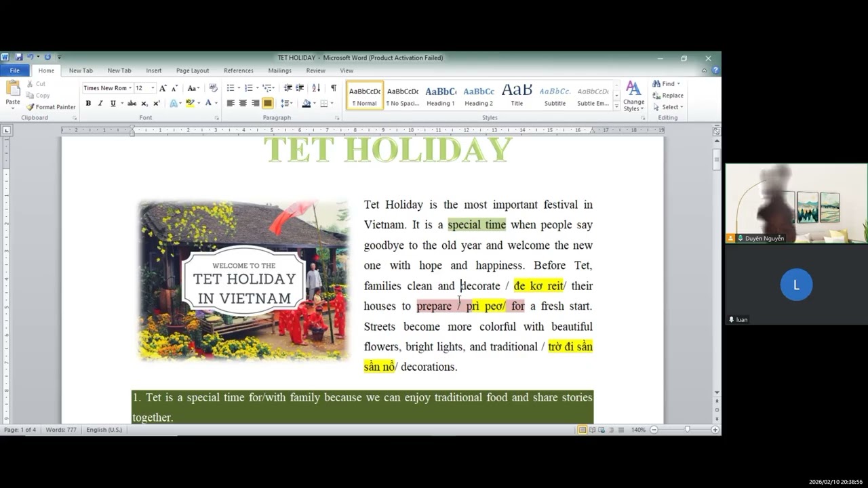Open the borders dropdown
868x488 pixels.
coord(332,103)
